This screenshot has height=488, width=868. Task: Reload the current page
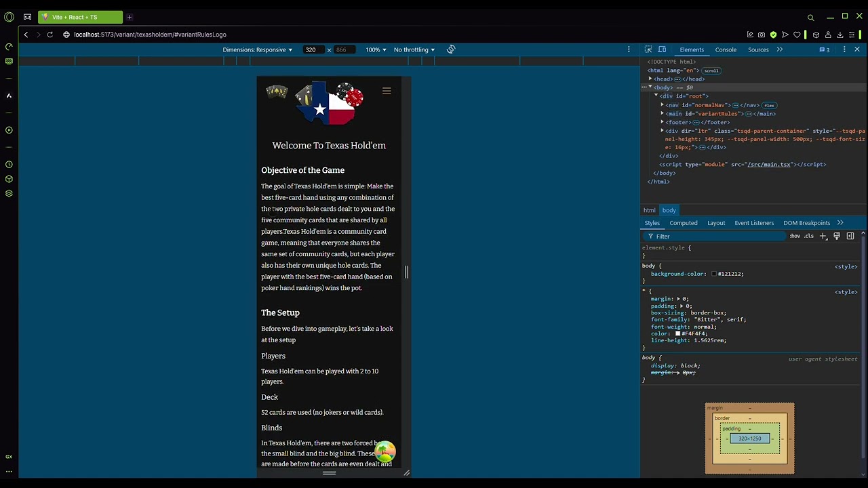(50, 35)
